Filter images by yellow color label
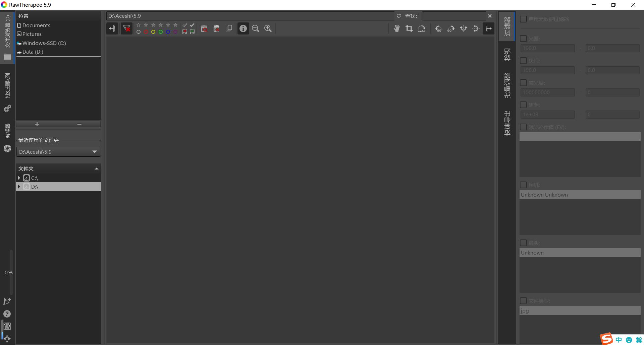The width and height of the screenshot is (644, 345). 153,32
